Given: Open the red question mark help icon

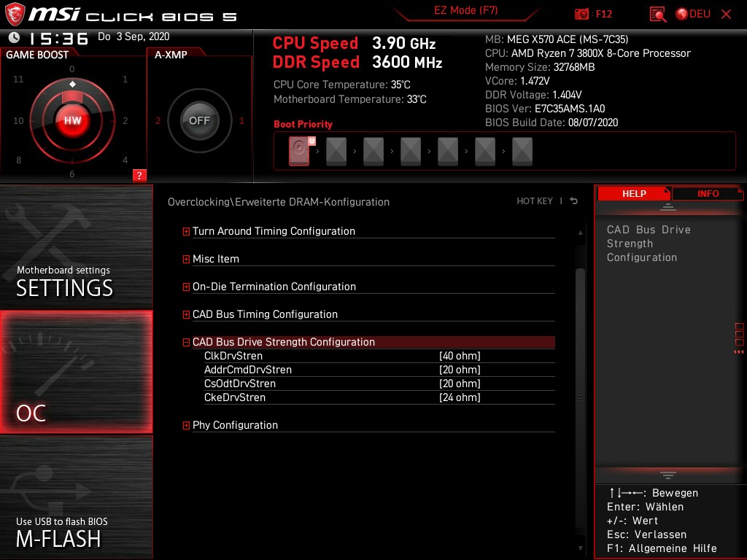Looking at the screenshot, I should click(x=139, y=175).
